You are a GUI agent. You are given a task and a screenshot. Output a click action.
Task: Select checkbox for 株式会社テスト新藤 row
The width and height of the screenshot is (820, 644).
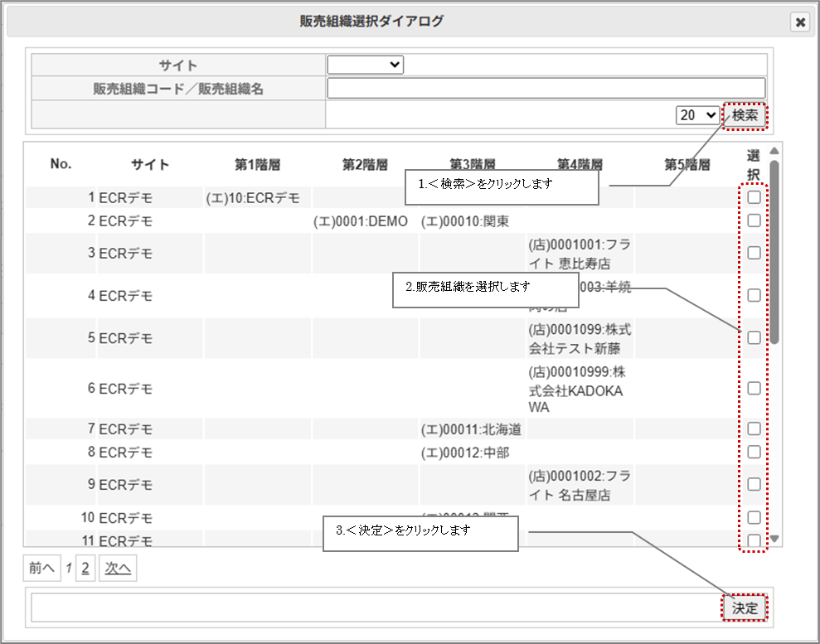pyautogui.click(x=754, y=338)
